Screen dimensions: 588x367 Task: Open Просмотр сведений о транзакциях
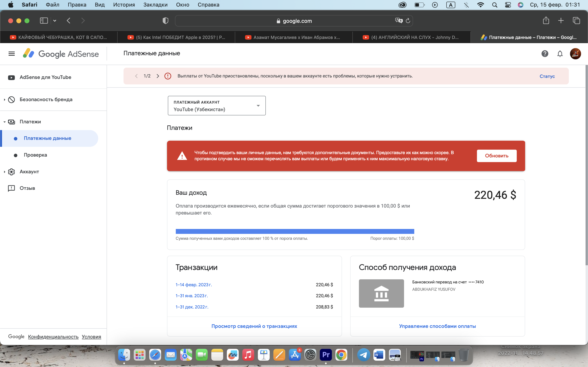point(254,326)
